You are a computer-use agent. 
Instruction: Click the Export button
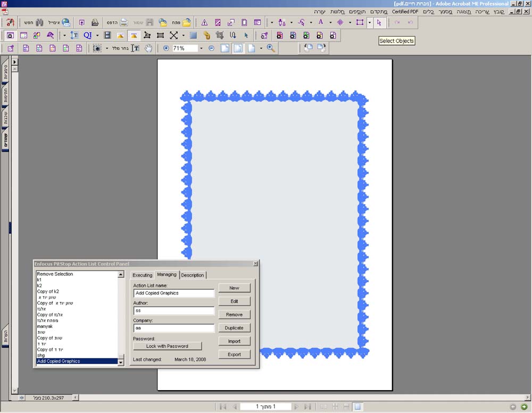pos(234,355)
